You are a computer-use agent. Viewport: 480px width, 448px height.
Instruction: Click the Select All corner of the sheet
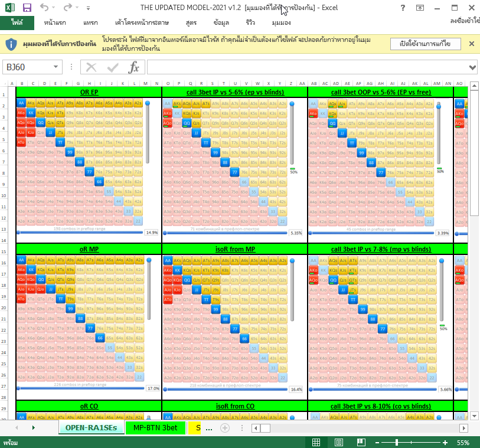pos(4,83)
